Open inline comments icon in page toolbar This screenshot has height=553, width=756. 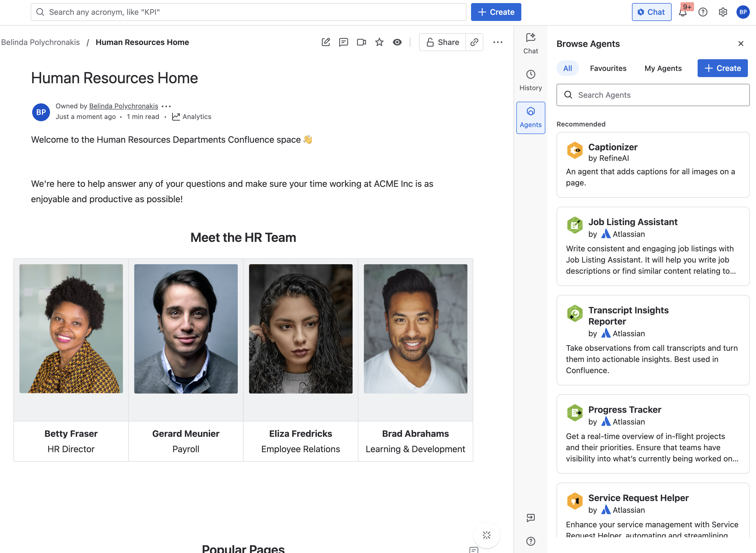[x=344, y=42]
